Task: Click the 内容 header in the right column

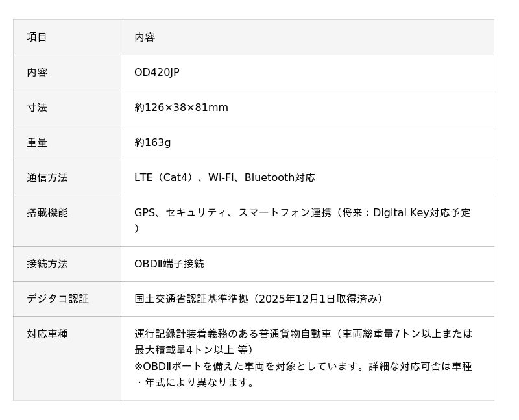Action: [x=145, y=38]
